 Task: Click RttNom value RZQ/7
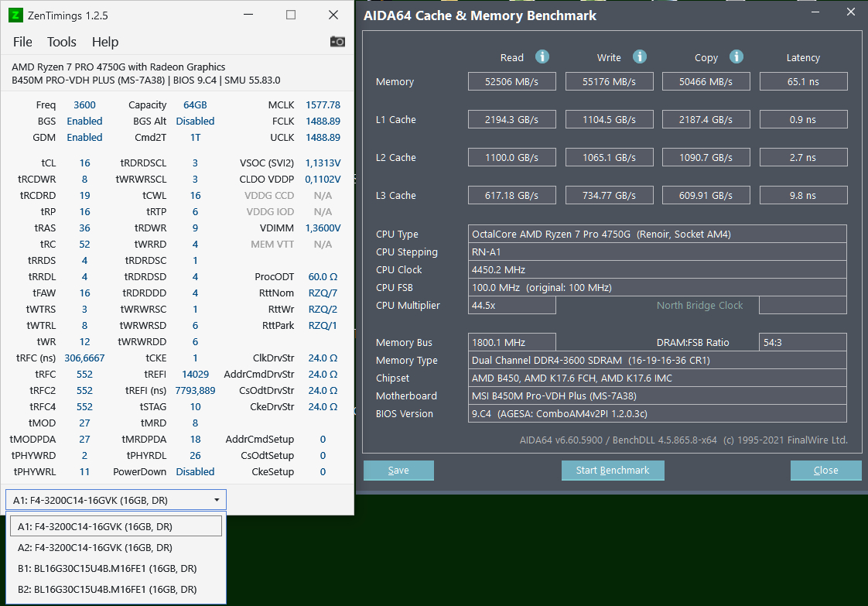point(323,293)
